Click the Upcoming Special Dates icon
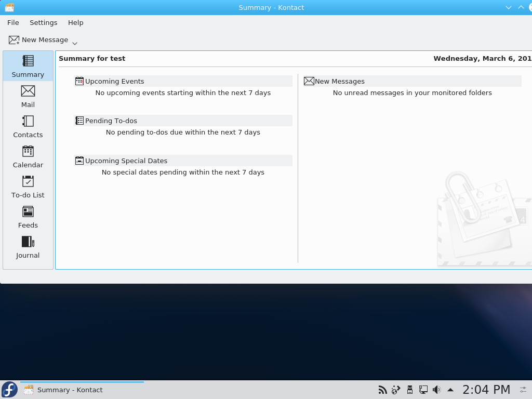This screenshot has height=399, width=532. pos(79,161)
